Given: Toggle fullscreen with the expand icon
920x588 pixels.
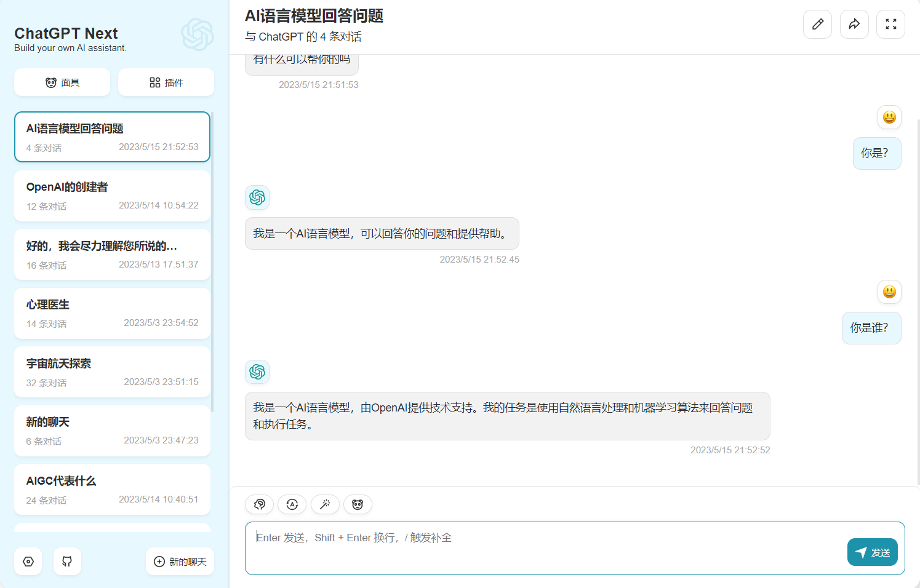Looking at the screenshot, I should pyautogui.click(x=890, y=25).
